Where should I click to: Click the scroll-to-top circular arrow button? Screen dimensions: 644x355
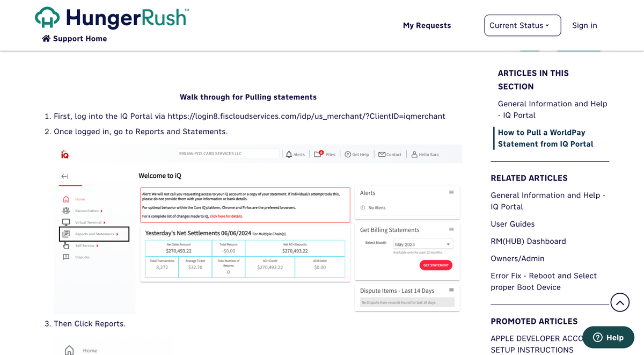pyautogui.click(x=620, y=302)
